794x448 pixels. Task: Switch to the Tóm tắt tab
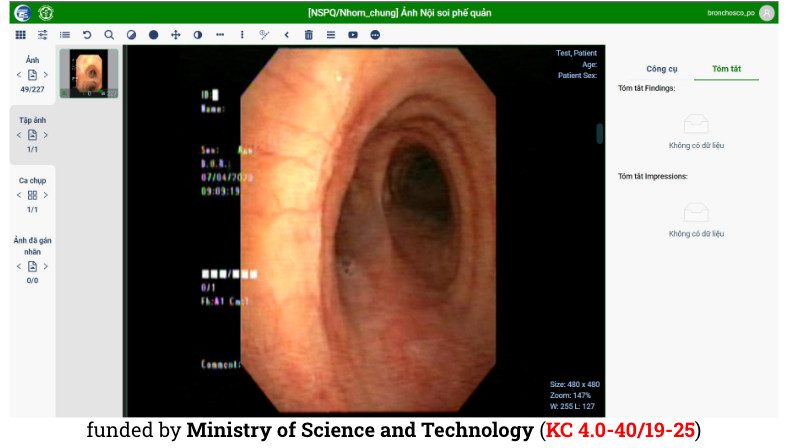click(726, 69)
